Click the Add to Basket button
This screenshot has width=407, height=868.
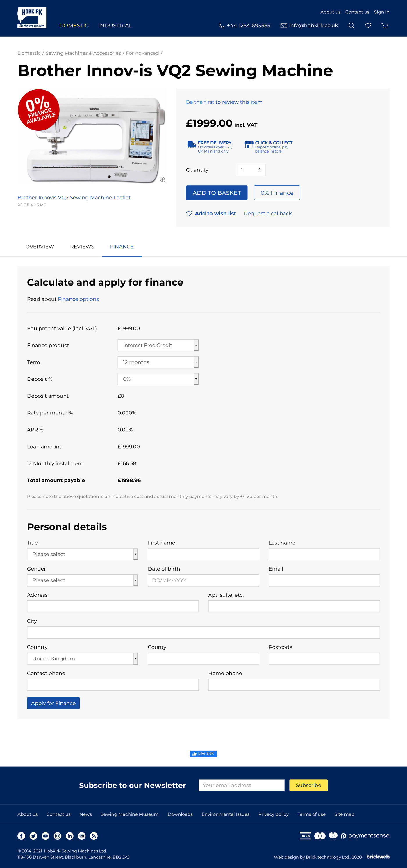point(217,193)
